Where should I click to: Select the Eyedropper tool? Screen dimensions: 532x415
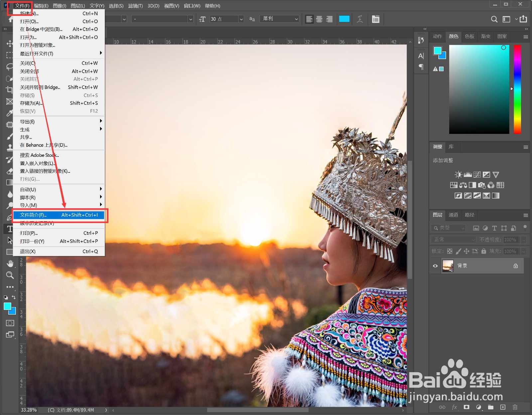[x=10, y=113]
